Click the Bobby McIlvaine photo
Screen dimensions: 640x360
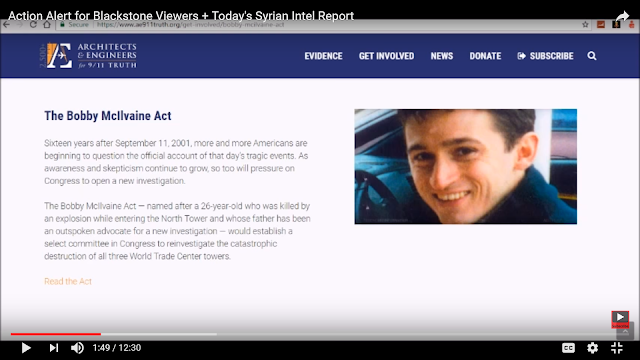click(x=466, y=167)
